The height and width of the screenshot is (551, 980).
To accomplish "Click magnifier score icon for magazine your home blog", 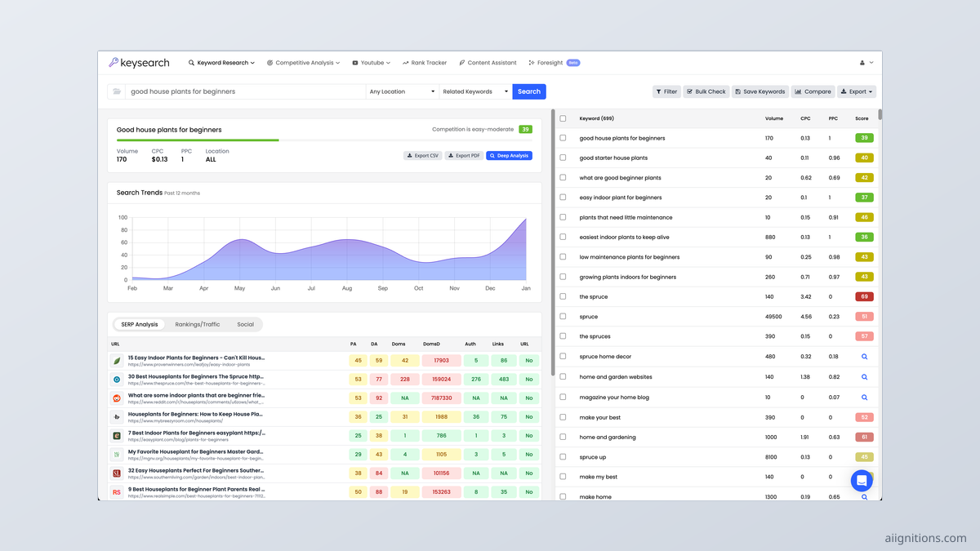I will pyautogui.click(x=864, y=398).
